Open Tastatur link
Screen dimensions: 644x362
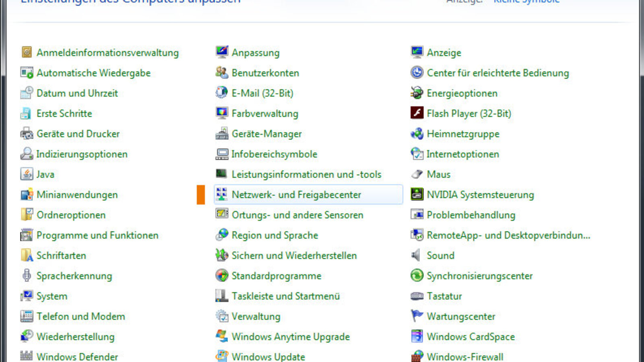[x=444, y=296]
